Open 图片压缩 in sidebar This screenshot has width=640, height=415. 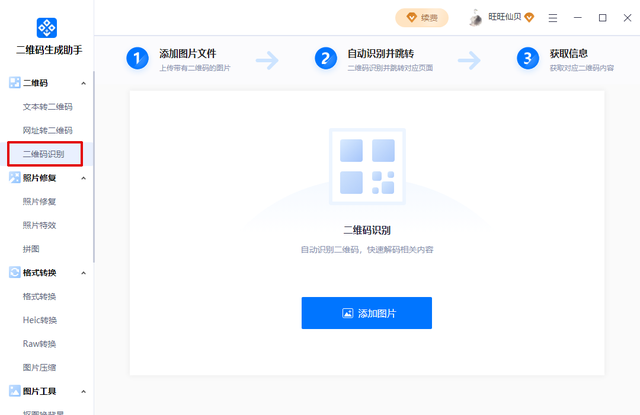(39, 367)
